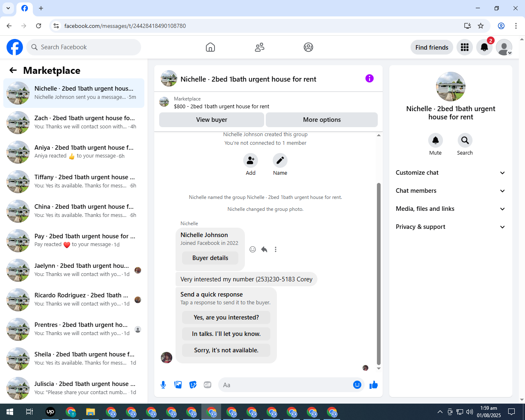Click View buyer button
Screen dimensions: 525x420
tap(212, 120)
